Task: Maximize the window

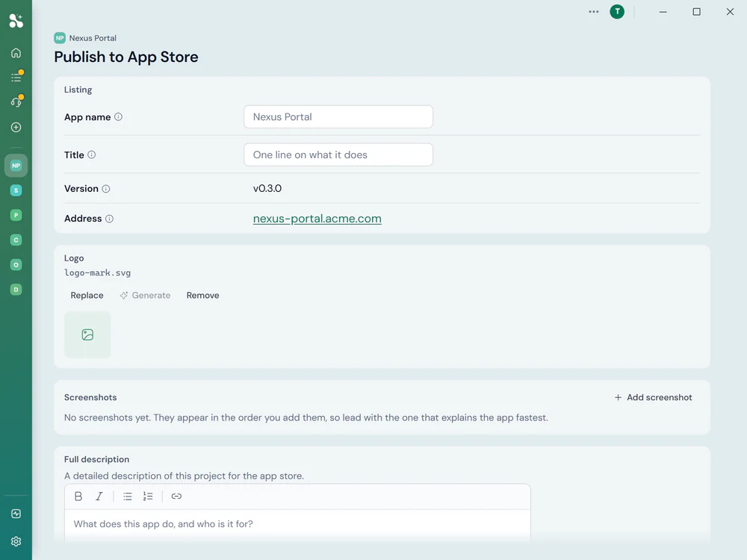Action: click(696, 11)
